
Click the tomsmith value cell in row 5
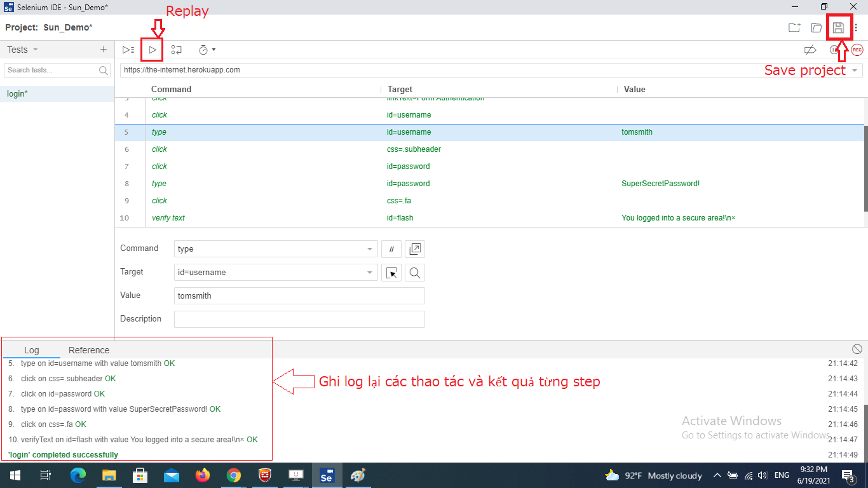(x=637, y=132)
